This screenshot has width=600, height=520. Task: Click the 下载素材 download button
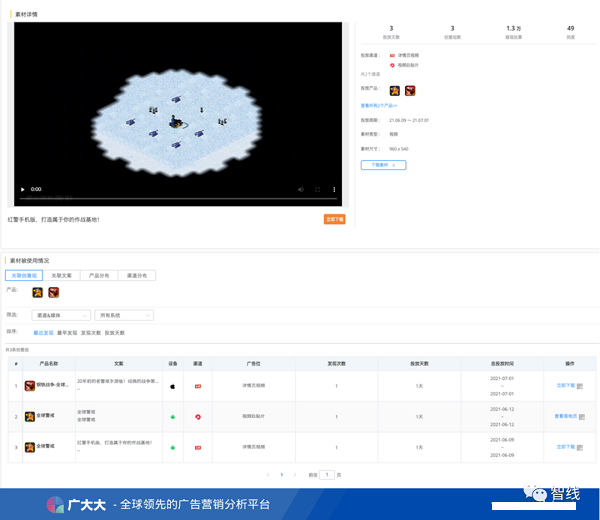click(x=383, y=165)
